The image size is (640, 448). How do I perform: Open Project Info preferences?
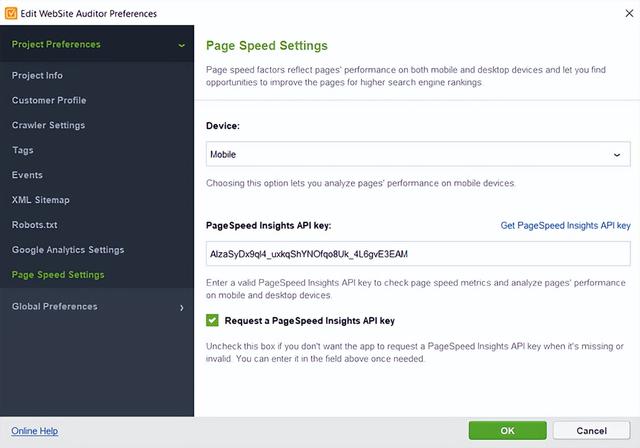[37, 75]
